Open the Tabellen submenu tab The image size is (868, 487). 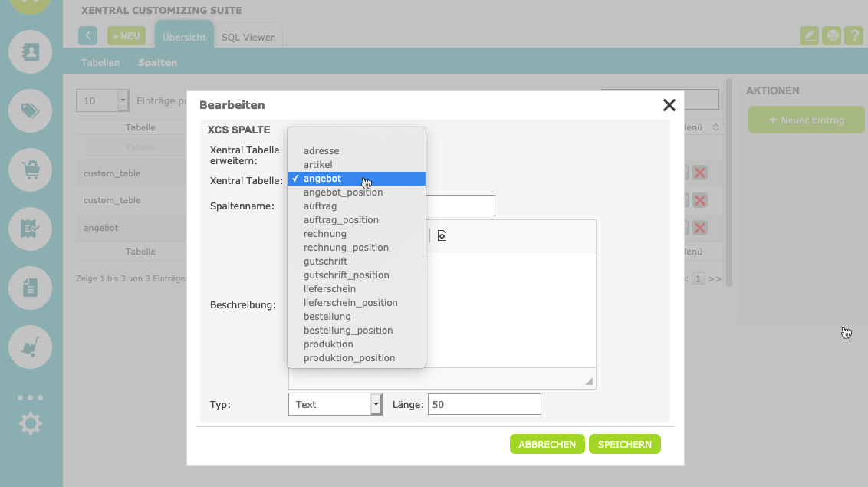(x=100, y=63)
